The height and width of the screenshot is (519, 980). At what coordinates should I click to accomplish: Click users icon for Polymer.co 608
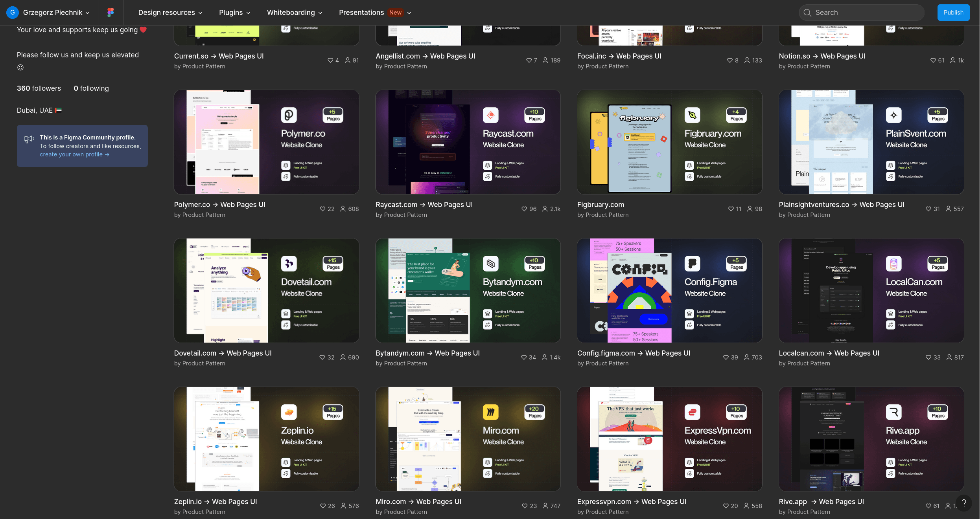coord(343,209)
